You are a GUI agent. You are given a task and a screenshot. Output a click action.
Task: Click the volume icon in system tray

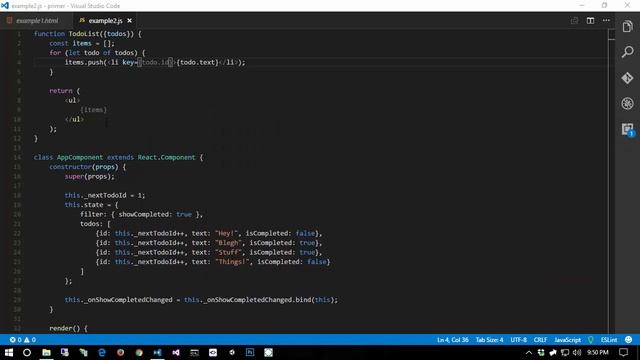click(x=577, y=352)
